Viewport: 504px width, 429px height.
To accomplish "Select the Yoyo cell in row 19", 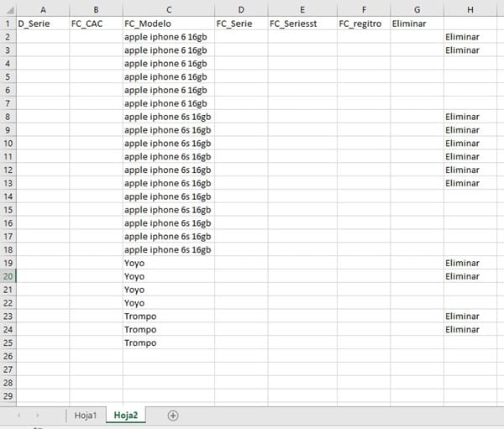I will [169, 263].
